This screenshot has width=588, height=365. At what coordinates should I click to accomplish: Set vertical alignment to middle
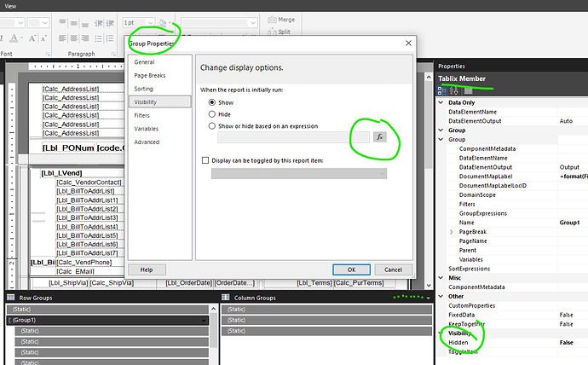click(x=74, y=23)
